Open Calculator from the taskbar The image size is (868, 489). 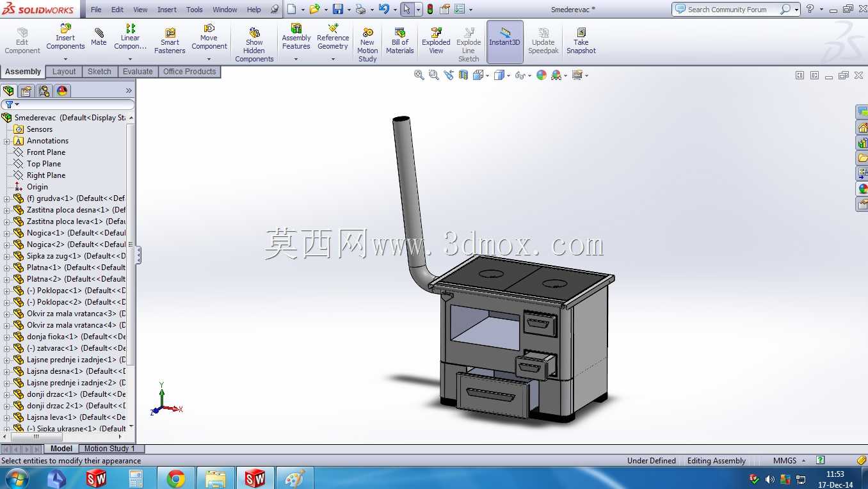coord(136,478)
